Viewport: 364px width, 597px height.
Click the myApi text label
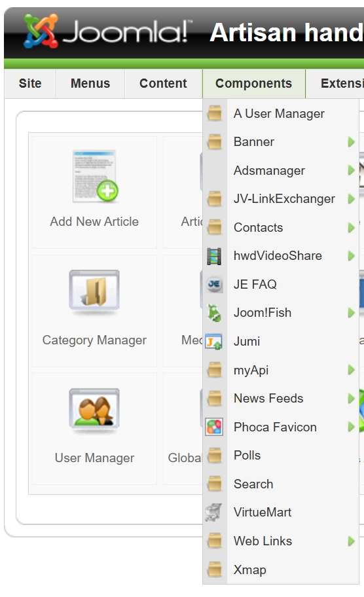[x=251, y=370]
